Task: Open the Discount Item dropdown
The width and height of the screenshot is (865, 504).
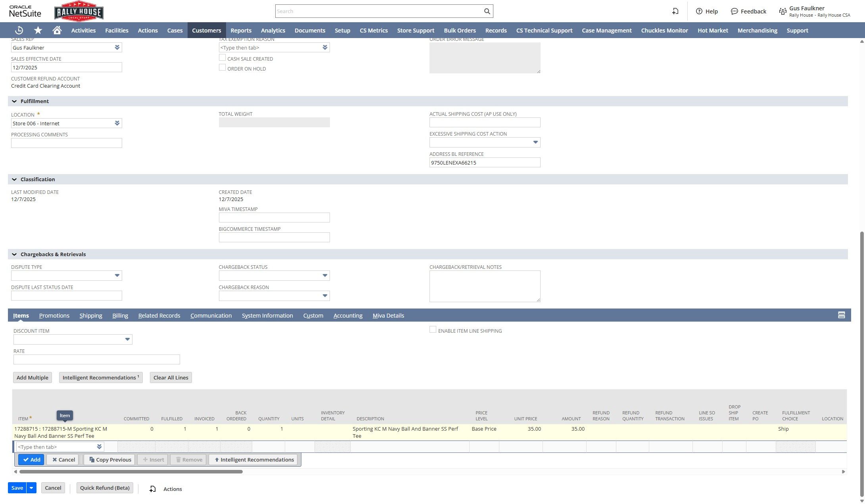Action: (127, 339)
